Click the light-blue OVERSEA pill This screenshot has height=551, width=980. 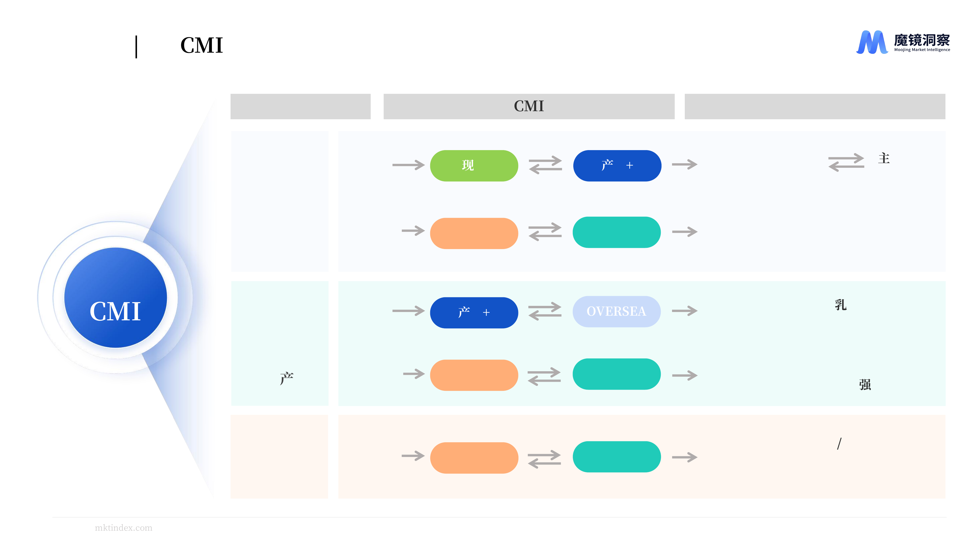point(616,311)
